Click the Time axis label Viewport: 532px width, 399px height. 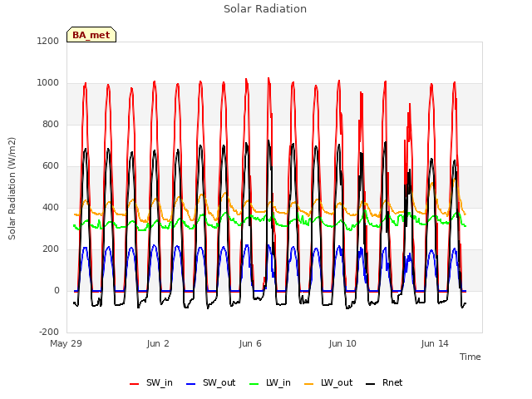tap(470, 357)
